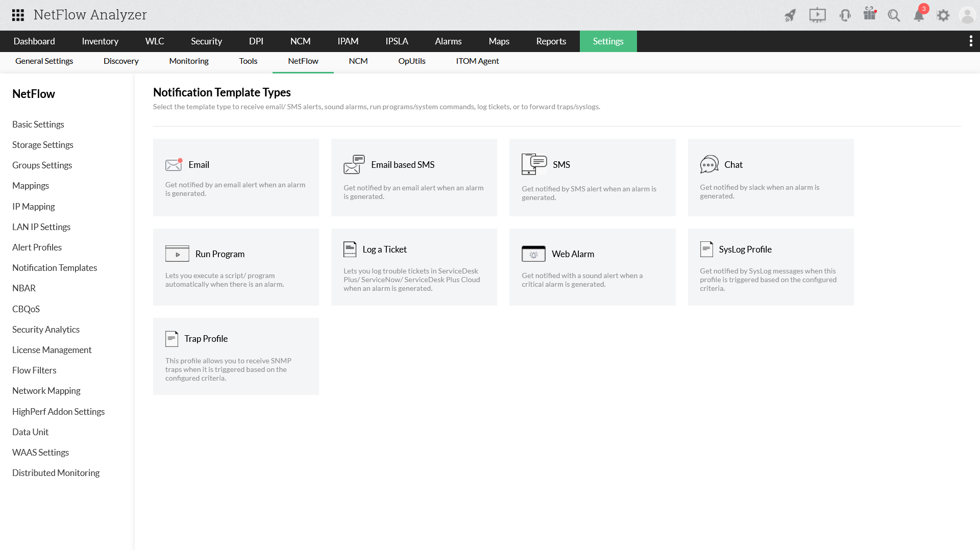Open the Alarms main menu tab

(x=448, y=41)
